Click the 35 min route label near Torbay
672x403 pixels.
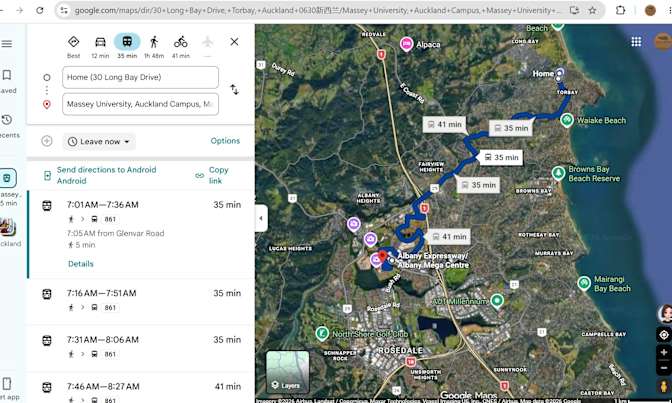click(x=511, y=128)
